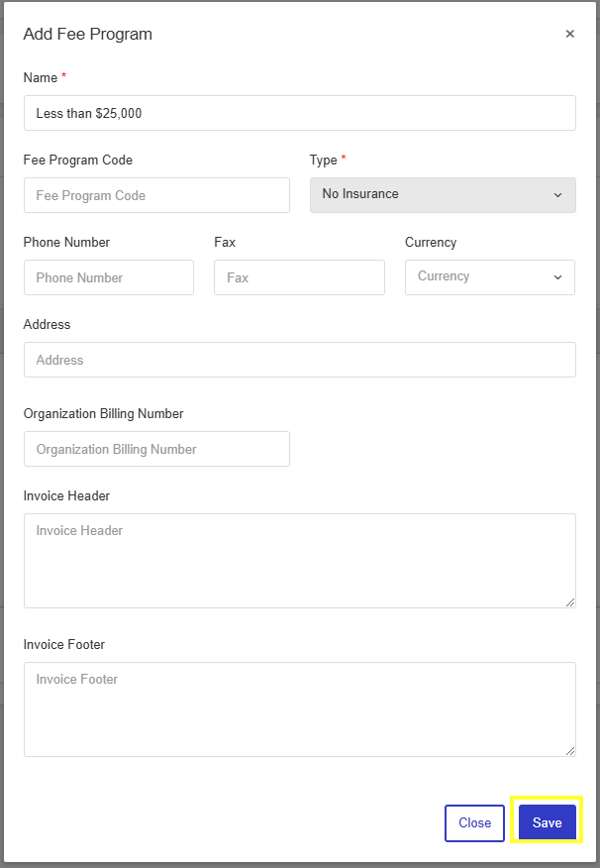Click the Invoice Footer resize grip

click(x=570, y=751)
